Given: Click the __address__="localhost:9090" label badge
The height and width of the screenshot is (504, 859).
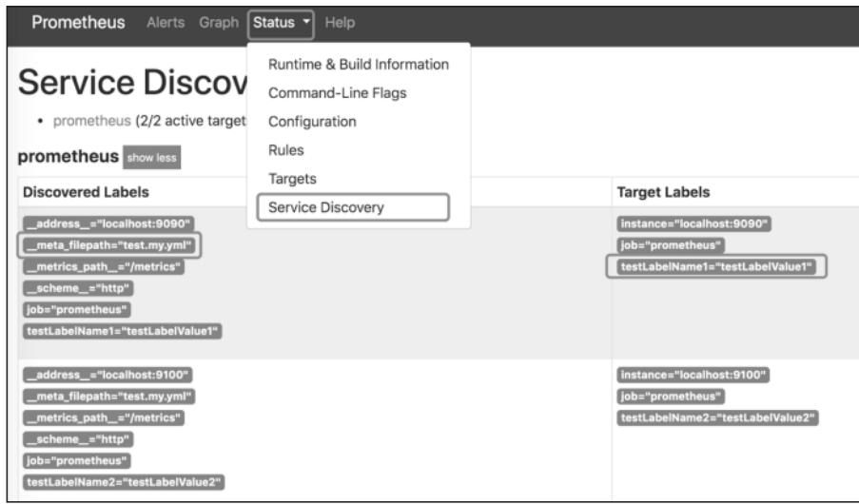Looking at the screenshot, I should pyautogui.click(x=109, y=224).
